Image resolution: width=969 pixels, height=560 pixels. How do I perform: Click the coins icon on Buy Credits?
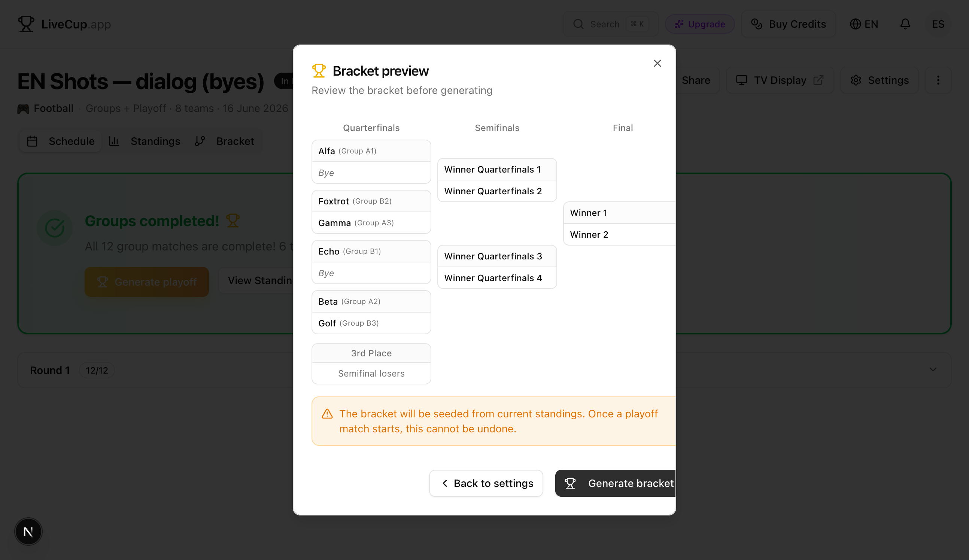pyautogui.click(x=756, y=24)
